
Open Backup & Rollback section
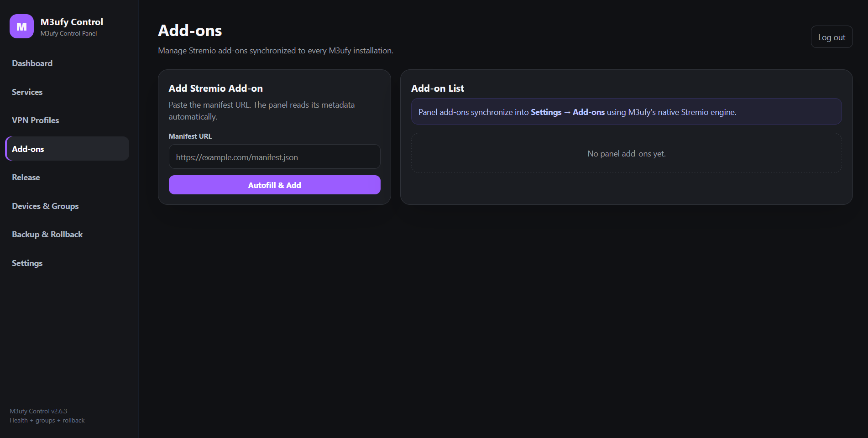(67, 235)
